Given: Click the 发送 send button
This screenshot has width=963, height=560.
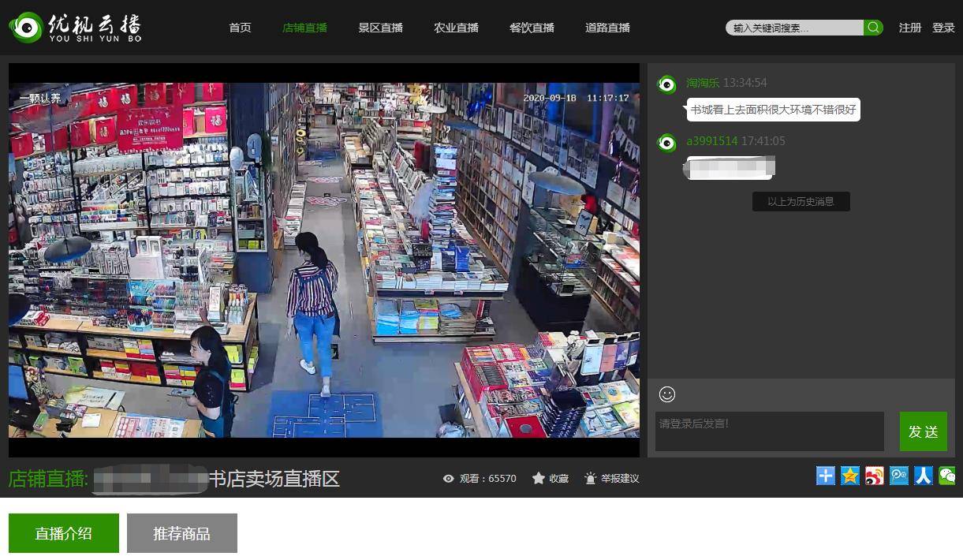Looking at the screenshot, I should (x=923, y=431).
